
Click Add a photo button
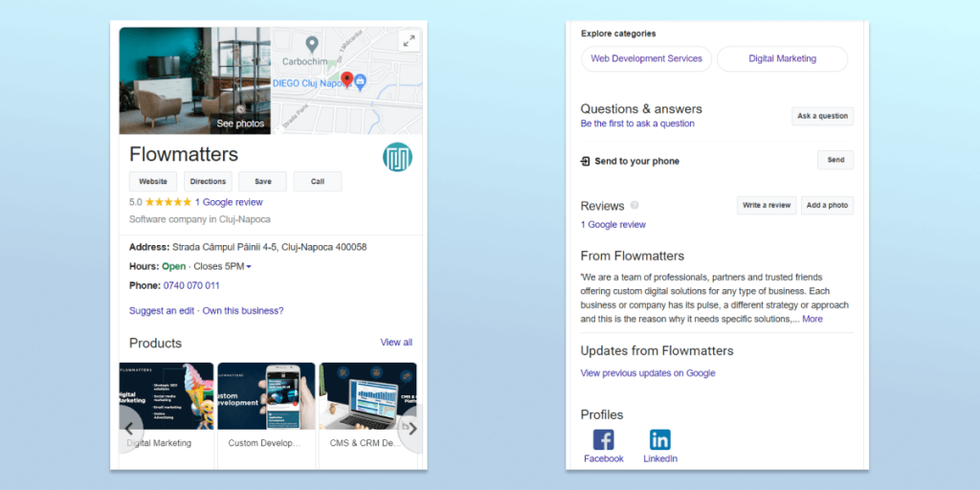[828, 205]
